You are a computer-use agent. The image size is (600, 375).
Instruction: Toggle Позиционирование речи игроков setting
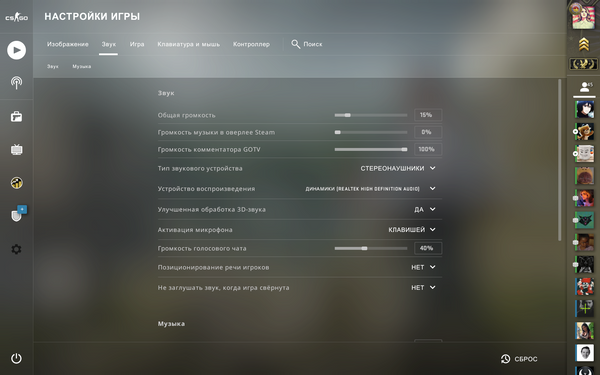tap(423, 267)
